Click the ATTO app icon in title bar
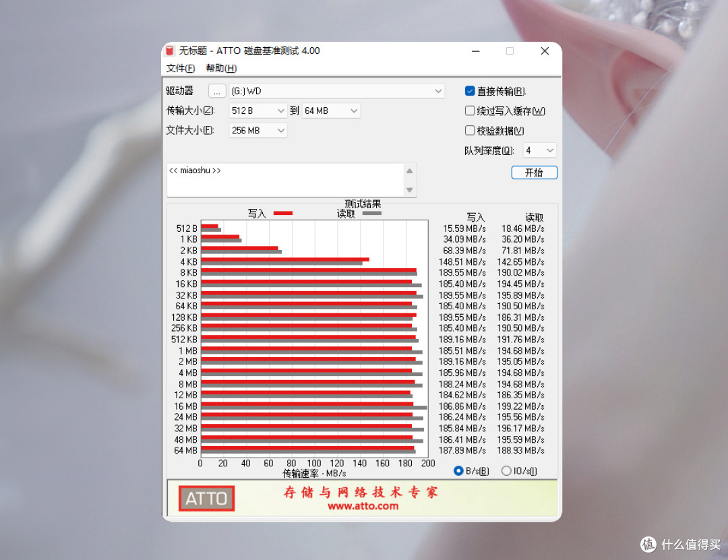The width and height of the screenshot is (728, 560). pyautogui.click(x=170, y=51)
